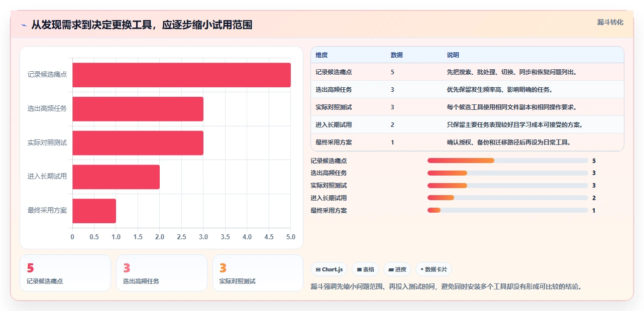The image size is (644, 311).
Task: Click the 进入长期试用 cell in the table
Action: pos(334,125)
